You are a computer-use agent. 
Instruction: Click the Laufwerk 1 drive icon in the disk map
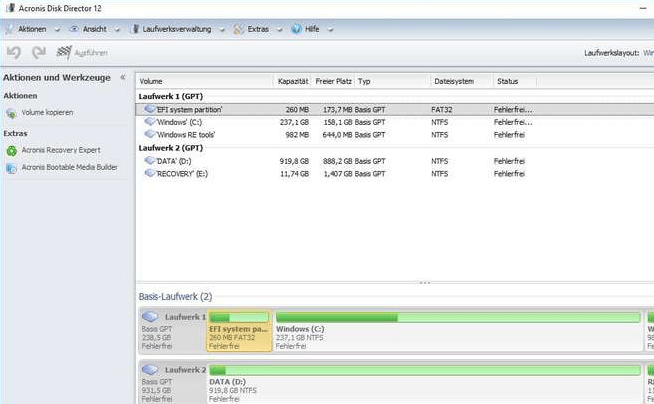coord(150,317)
